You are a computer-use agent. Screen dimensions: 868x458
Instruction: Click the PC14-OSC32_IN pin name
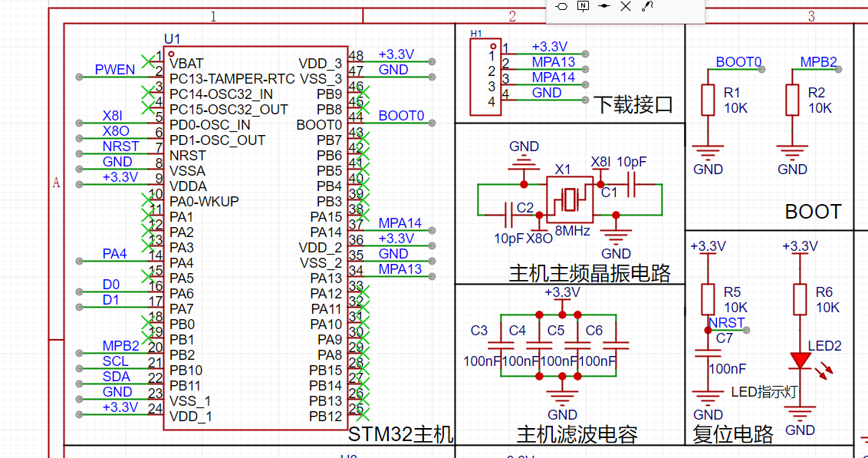pyautogui.click(x=222, y=94)
